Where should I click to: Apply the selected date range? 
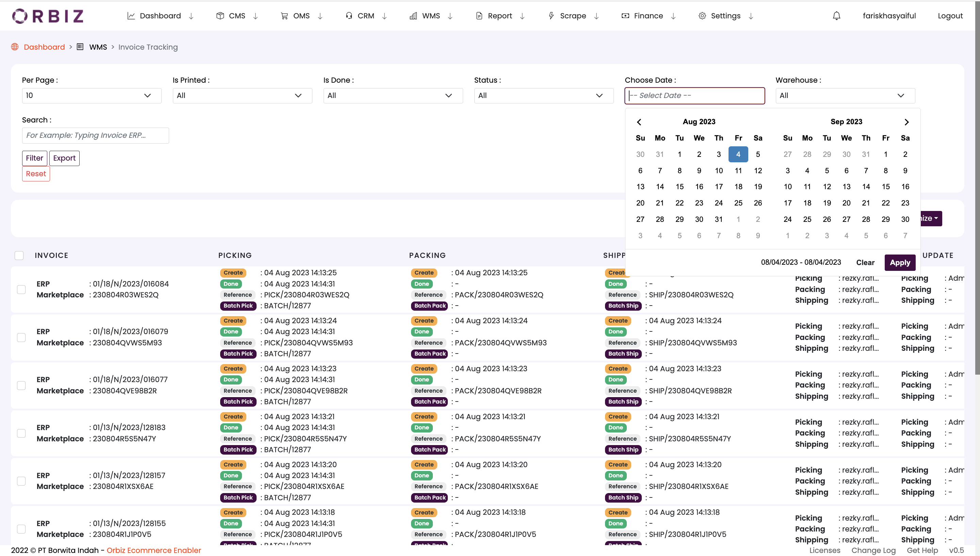tap(900, 263)
